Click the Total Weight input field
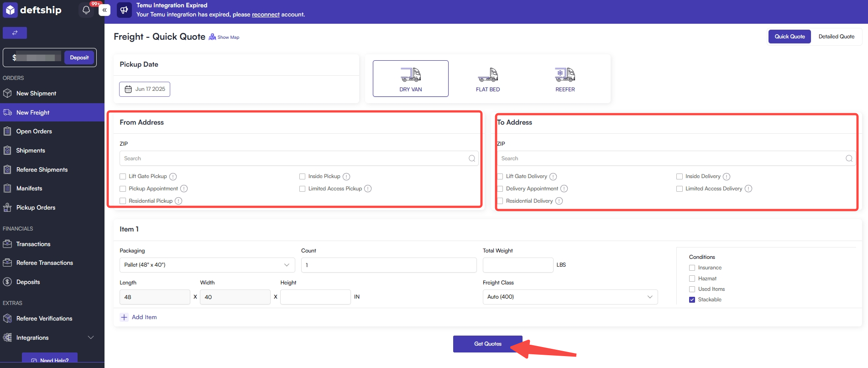The height and width of the screenshot is (368, 868). coord(518,265)
